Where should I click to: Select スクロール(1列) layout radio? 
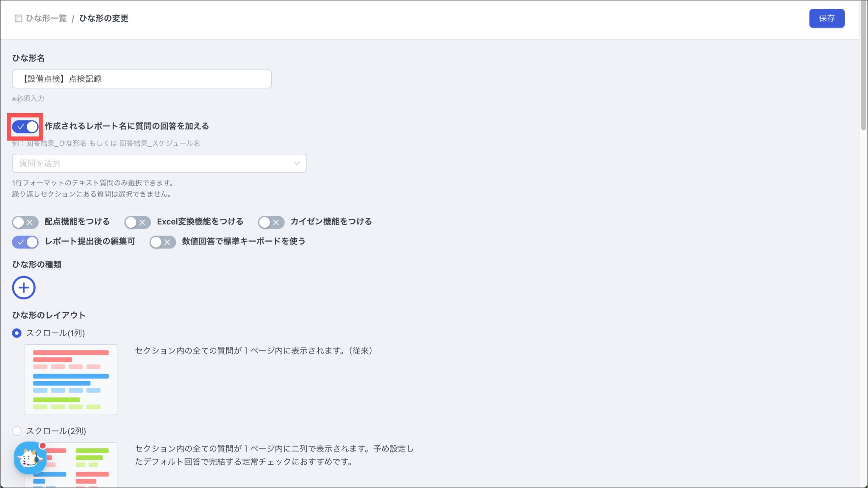17,333
